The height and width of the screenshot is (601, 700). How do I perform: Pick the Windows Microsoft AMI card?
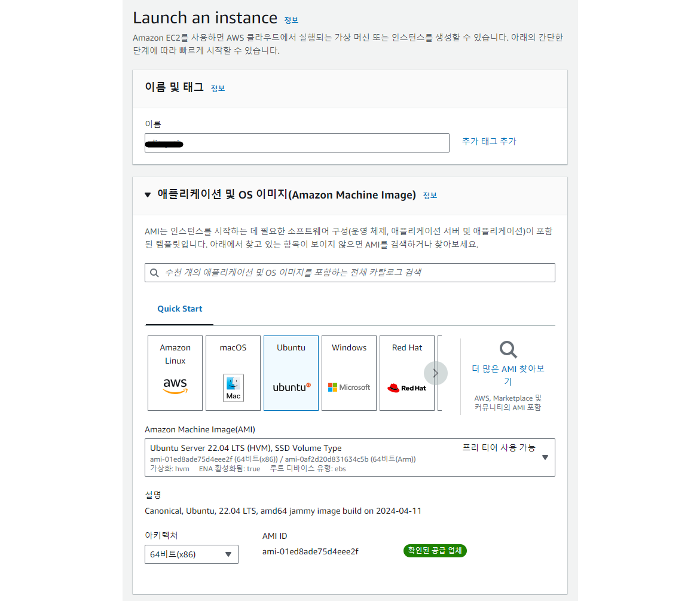[349, 373]
